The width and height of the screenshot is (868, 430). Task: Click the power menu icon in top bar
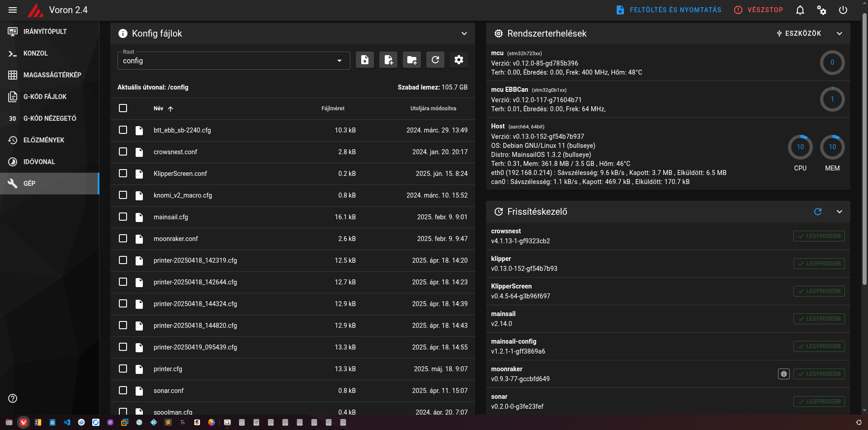tap(843, 10)
